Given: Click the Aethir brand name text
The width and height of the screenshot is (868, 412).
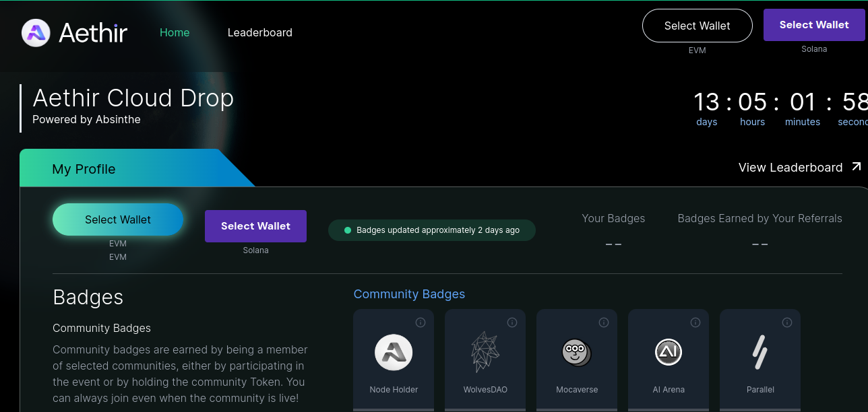Looking at the screenshot, I should coord(93,32).
